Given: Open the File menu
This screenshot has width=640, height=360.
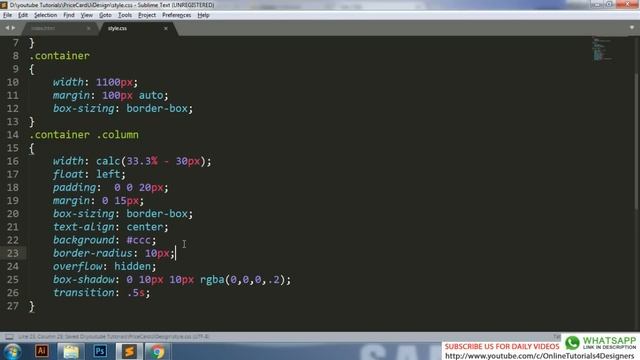Looking at the screenshot, I should coord(7,15).
